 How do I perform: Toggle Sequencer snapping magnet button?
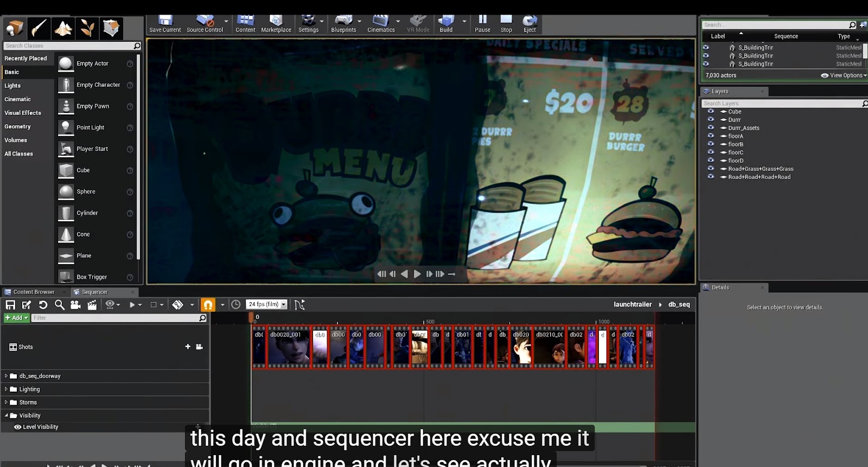(208, 305)
